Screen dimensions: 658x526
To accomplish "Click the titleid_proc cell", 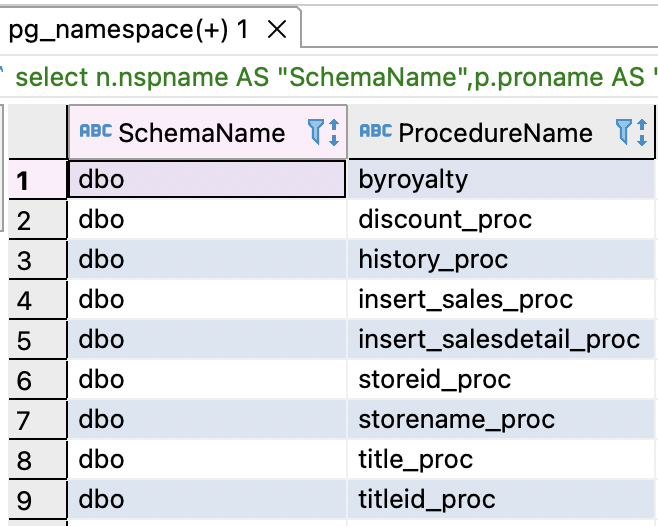I will pos(501,499).
